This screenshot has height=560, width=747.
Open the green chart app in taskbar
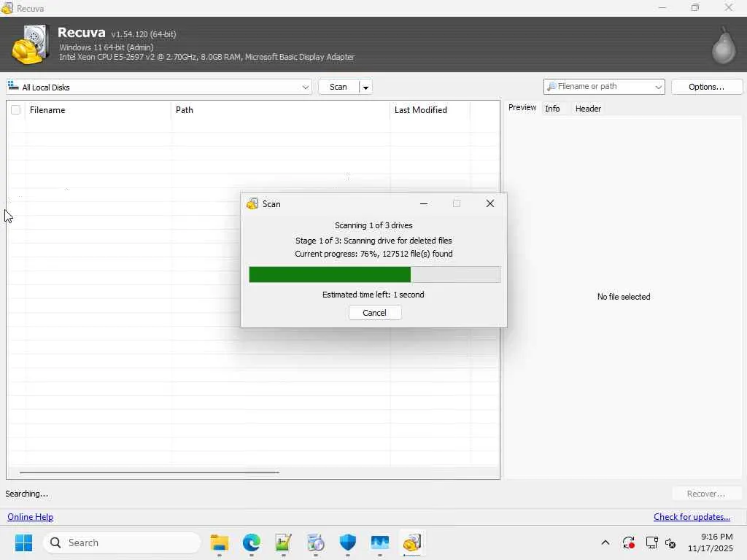click(284, 542)
